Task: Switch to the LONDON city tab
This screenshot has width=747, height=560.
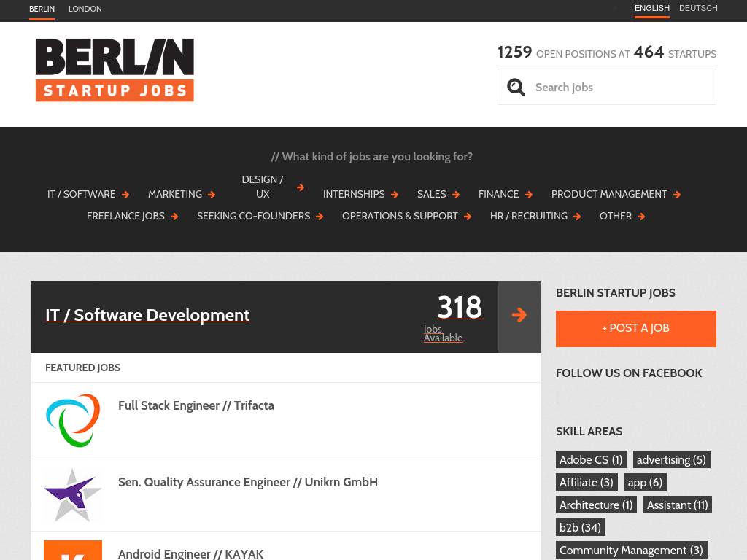Action: [x=85, y=9]
